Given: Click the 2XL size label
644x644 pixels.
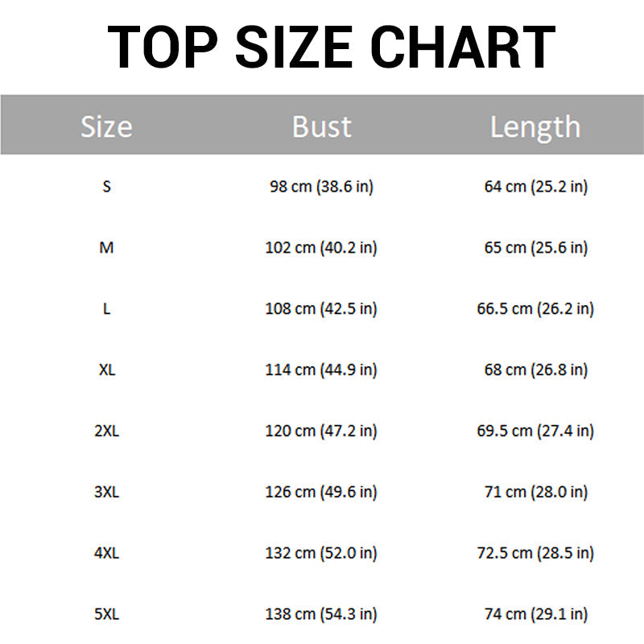Looking at the screenshot, I should click(x=107, y=431).
